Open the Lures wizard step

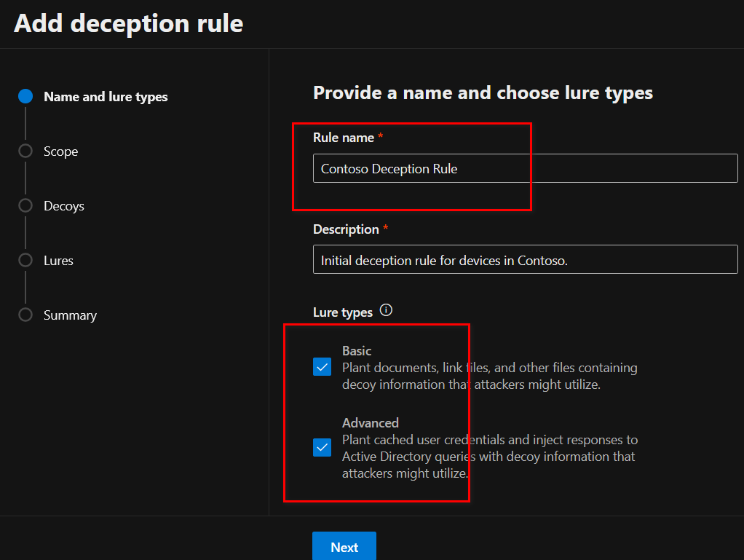(x=58, y=261)
